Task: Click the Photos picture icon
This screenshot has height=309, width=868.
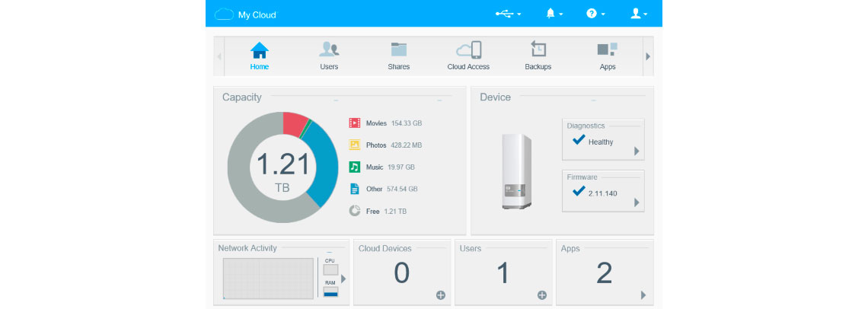Action: point(355,145)
